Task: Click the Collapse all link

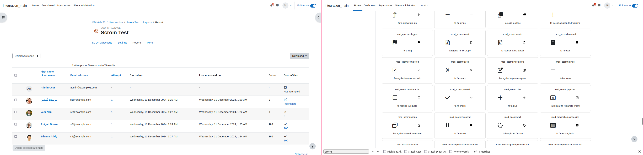Action: (x=301, y=154)
